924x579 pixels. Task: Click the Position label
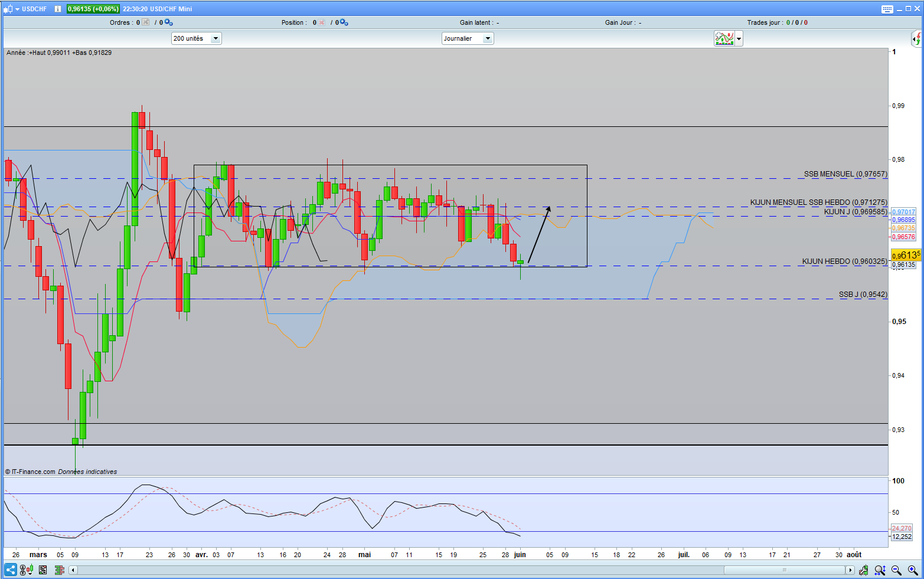point(294,22)
